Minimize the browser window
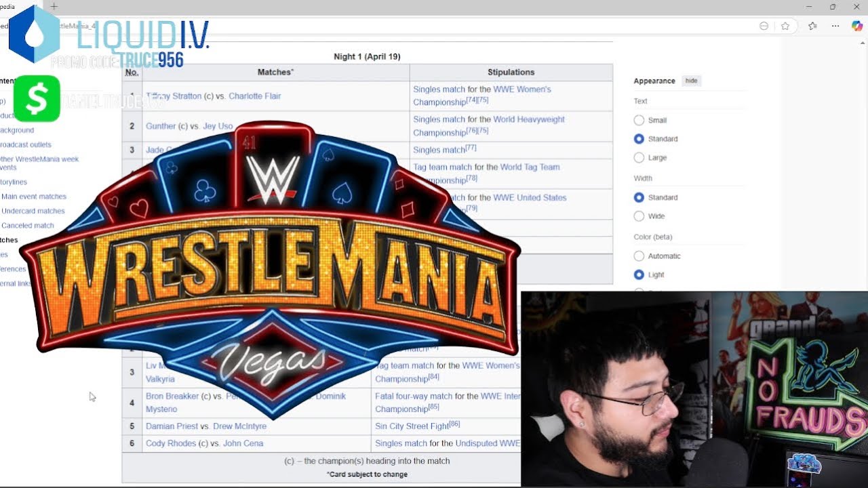Image resolution: width=868 pixels, height=488 pixels. coord(810,7)
